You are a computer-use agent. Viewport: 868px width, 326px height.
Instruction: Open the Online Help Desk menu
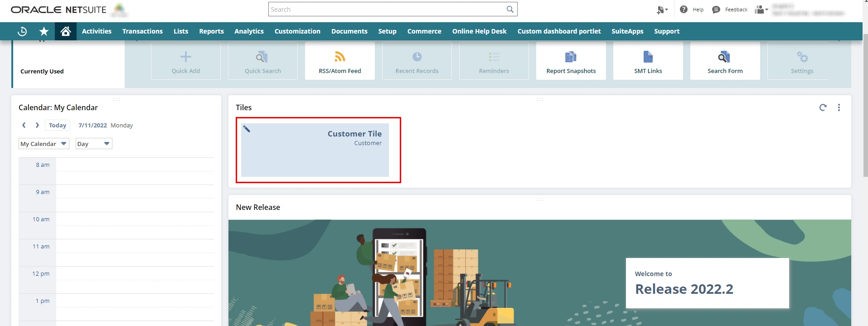(480, 31)
